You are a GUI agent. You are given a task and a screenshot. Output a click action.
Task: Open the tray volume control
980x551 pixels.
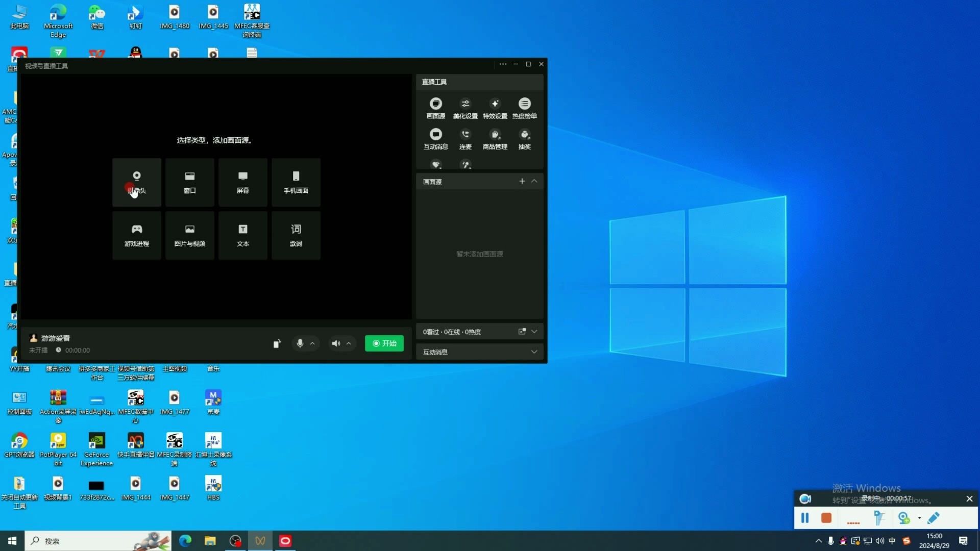[880, 541]
